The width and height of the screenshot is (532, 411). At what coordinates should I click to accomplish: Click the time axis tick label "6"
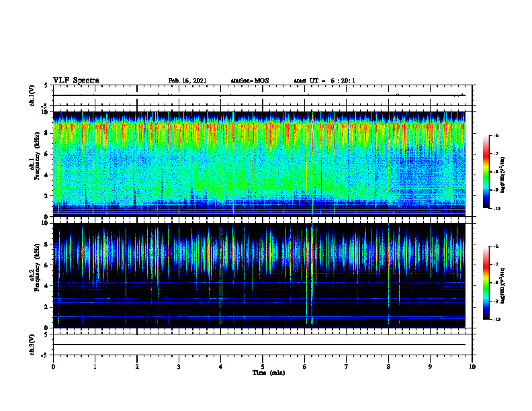[305, 367]
